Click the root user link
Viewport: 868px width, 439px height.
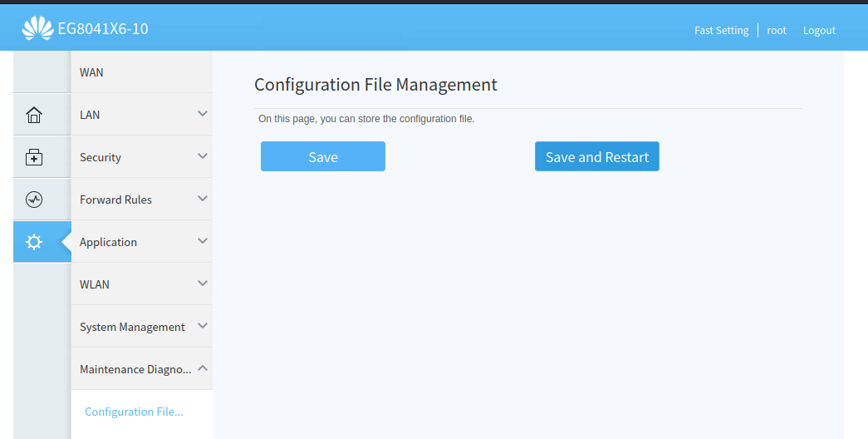tap(776, 31)
